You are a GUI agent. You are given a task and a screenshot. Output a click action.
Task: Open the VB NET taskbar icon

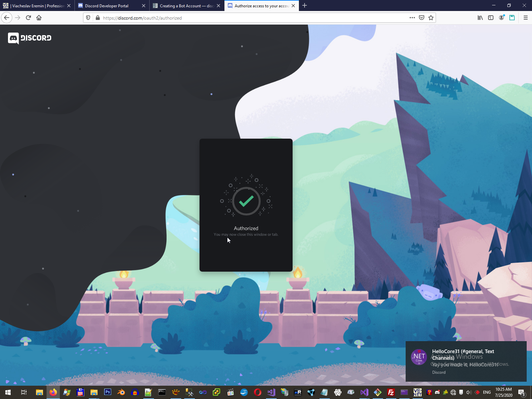418,392
